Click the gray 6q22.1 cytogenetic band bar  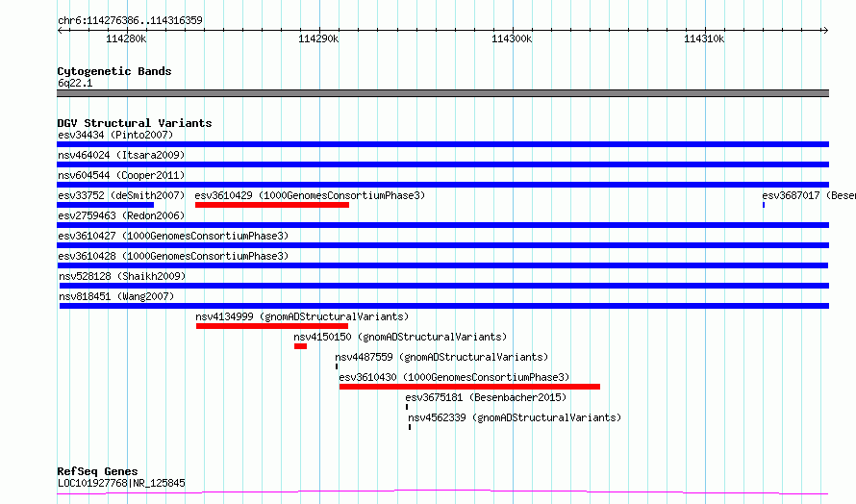coord(442,93)
